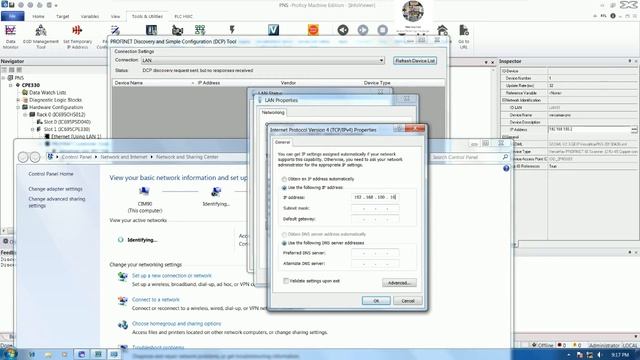
Task: Toggle Validate settings upon exit checkbox
Action: coord(286,281)
